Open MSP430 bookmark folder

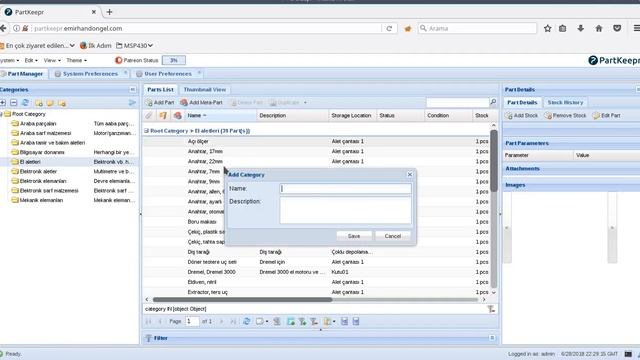click(x=134, y=45)
